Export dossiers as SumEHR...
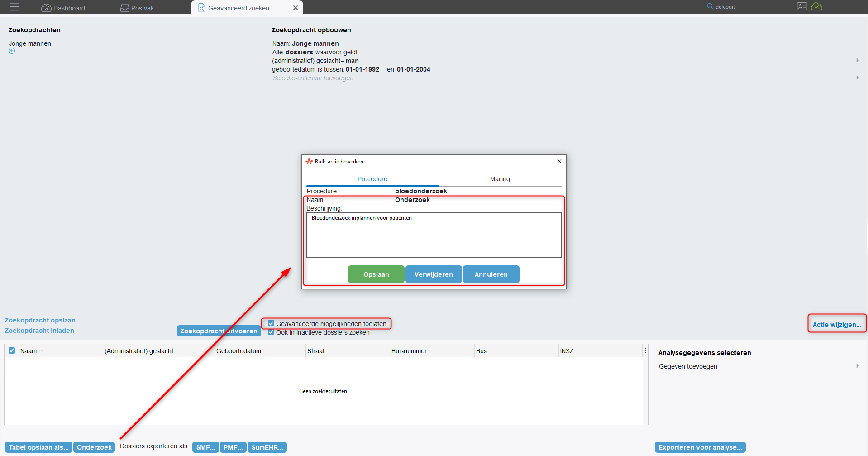Screen dimensions: 868x456 [x=267, y=447]
